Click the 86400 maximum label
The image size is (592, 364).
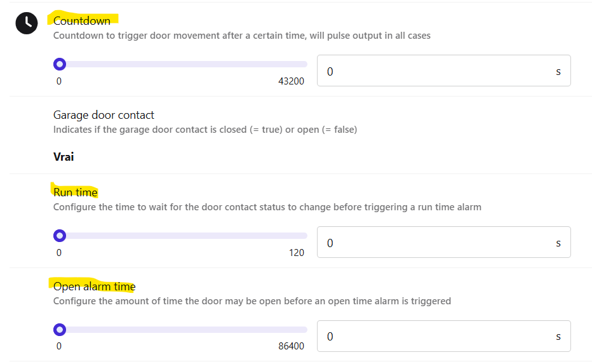pos(291,347)
